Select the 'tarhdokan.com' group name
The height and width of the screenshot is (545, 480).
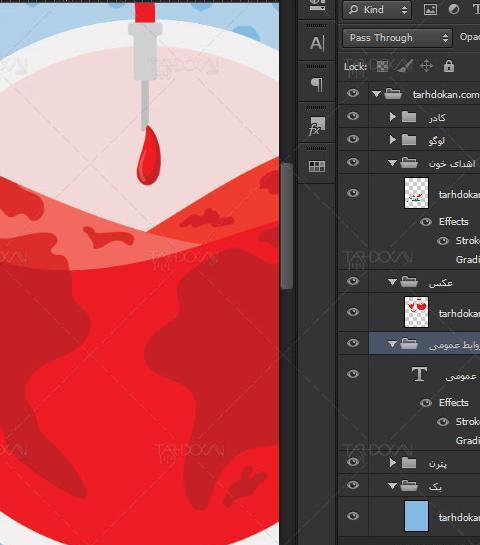(446, 94)
